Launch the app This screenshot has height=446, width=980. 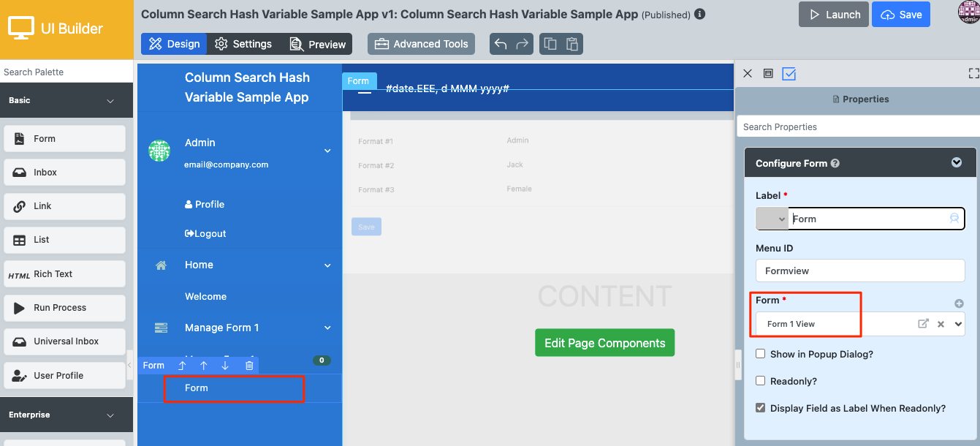tap(833, 15)
